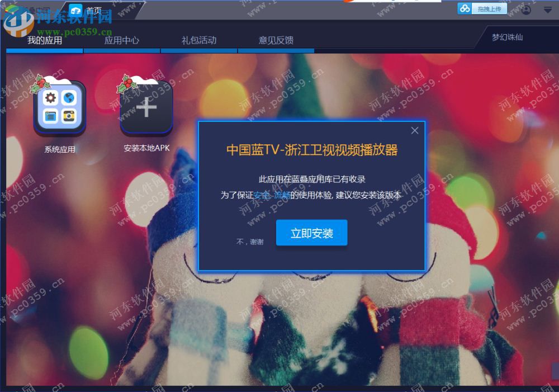Open the 礼包活动 tab
This screenshot has width=559, height=392.
point(199,39)
